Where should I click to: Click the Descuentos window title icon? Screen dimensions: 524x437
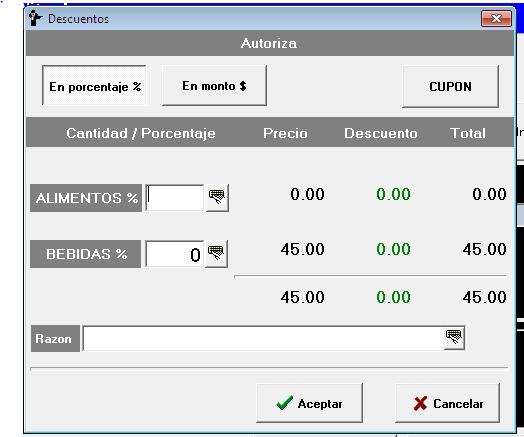pos(35,18)
